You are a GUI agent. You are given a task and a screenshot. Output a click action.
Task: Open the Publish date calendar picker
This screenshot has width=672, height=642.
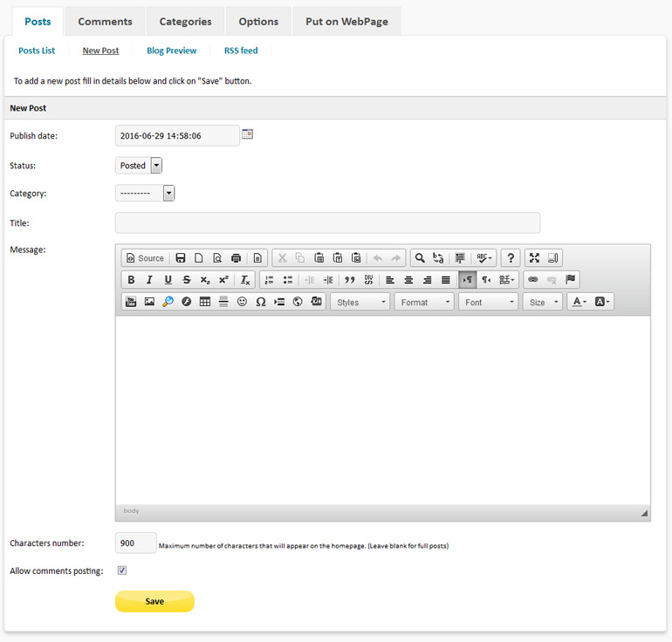[247, 134]
